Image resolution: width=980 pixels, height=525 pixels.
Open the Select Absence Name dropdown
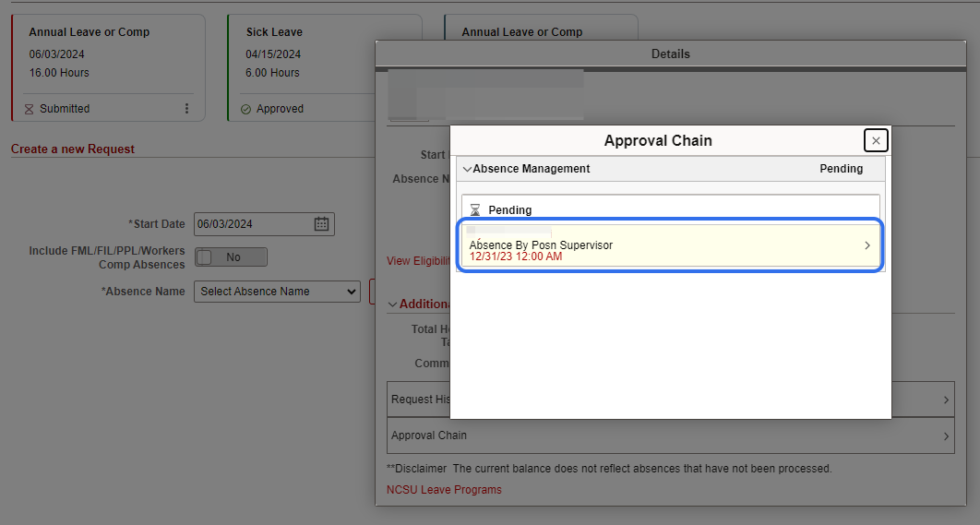[277, 292]
